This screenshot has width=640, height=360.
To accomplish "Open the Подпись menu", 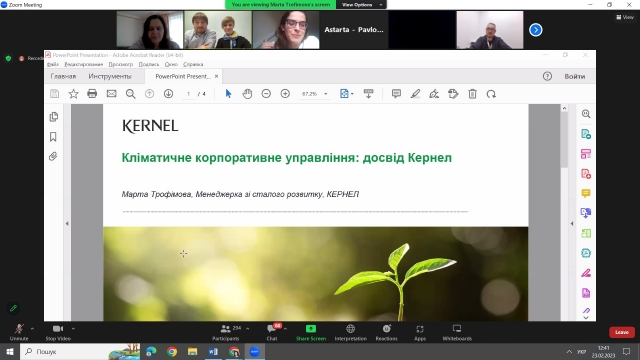I will click(149, 64).
